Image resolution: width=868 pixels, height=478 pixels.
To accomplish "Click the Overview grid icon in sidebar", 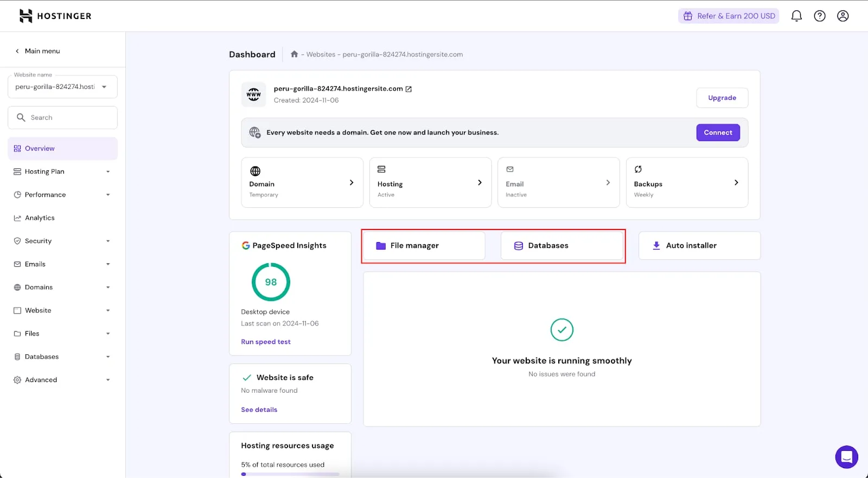I will pos(17,149).
